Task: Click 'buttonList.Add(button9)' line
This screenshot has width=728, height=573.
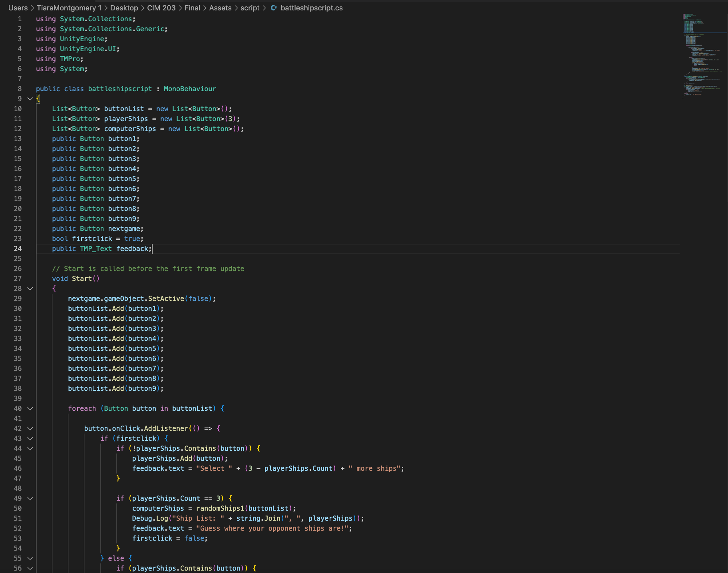Action: point(116,388)
